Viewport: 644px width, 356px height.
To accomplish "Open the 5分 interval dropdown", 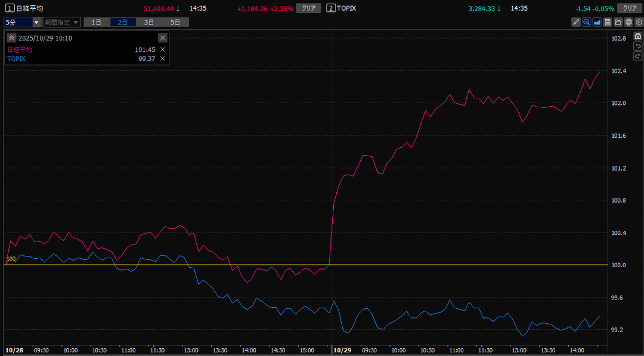I will (x=22, y=22).
